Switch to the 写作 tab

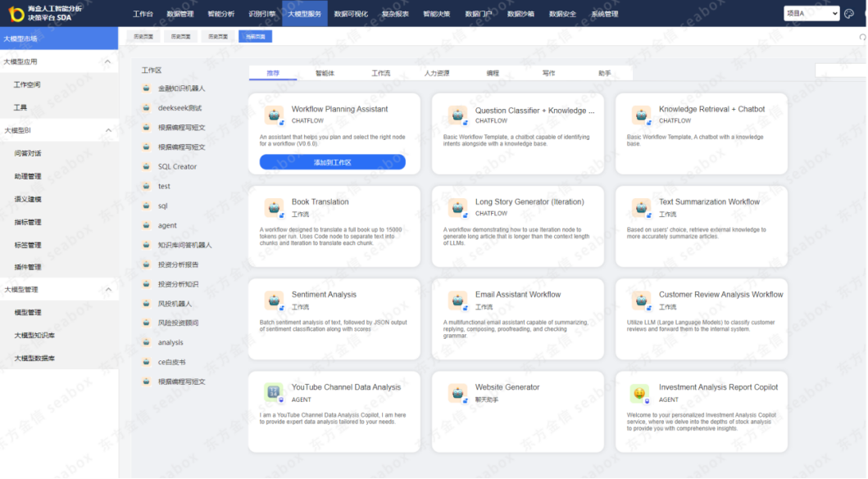548,73
